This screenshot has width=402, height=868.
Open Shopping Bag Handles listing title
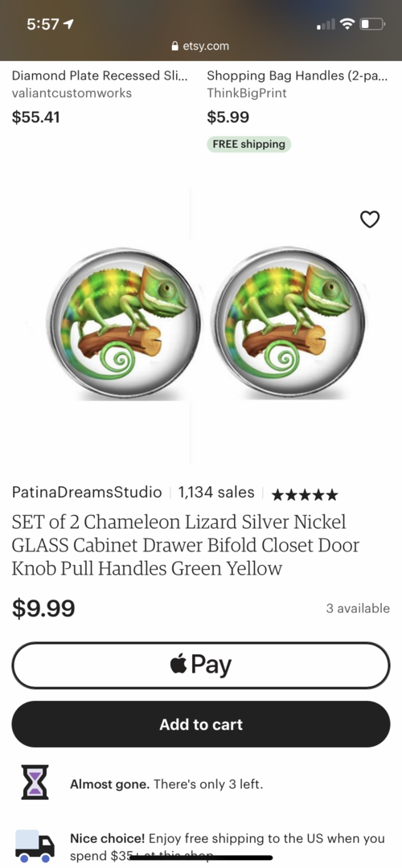point(297,76)
